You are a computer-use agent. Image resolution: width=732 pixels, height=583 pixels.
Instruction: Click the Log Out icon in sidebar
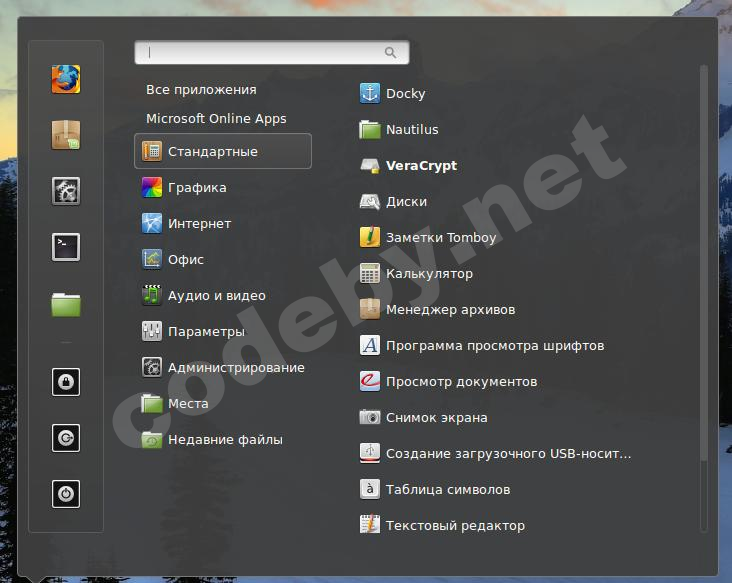click(x=66, y=438)
